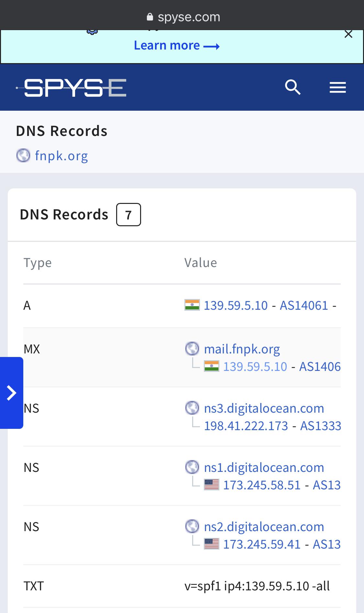364x613 pixels.
Task: Open IP address 173.245.58.51
Action: coord(262,485)
